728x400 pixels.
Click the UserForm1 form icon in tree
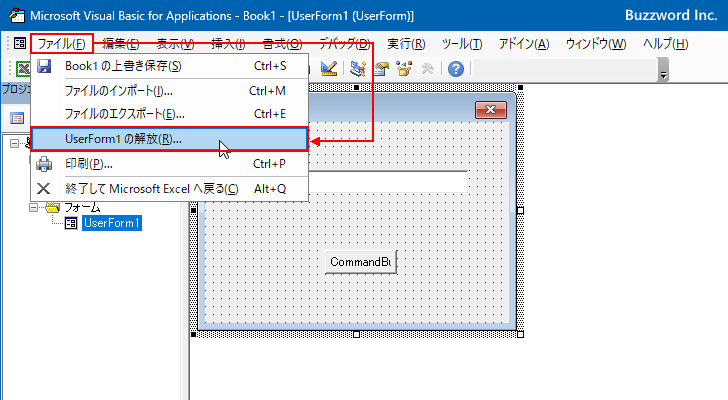point(71,223)
